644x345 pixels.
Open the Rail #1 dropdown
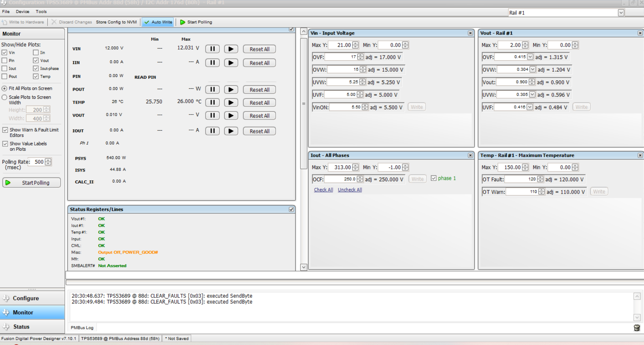[621, 13]
